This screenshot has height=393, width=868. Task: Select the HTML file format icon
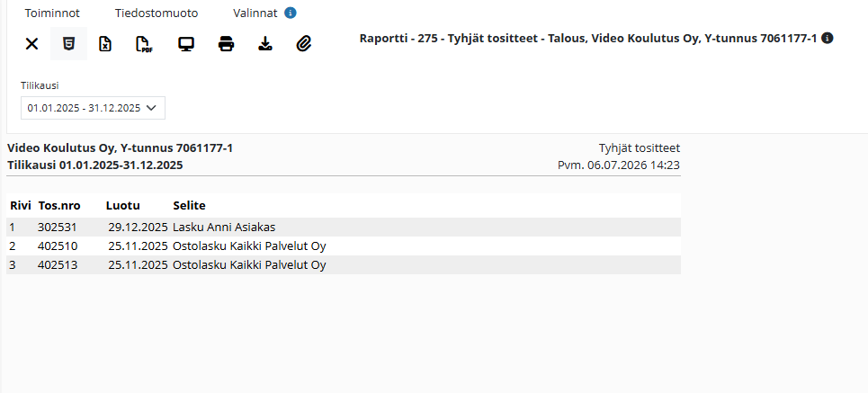click(x=68, y=44)
